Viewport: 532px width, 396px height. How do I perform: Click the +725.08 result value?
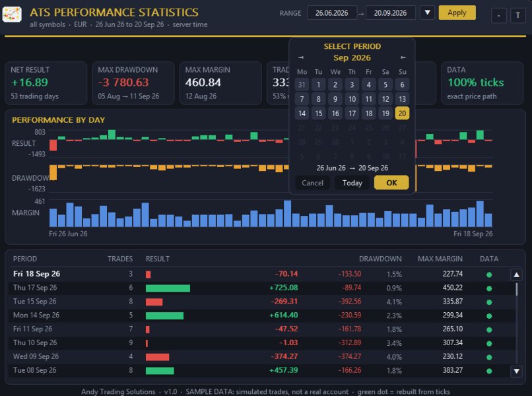(x=283, y=288)
